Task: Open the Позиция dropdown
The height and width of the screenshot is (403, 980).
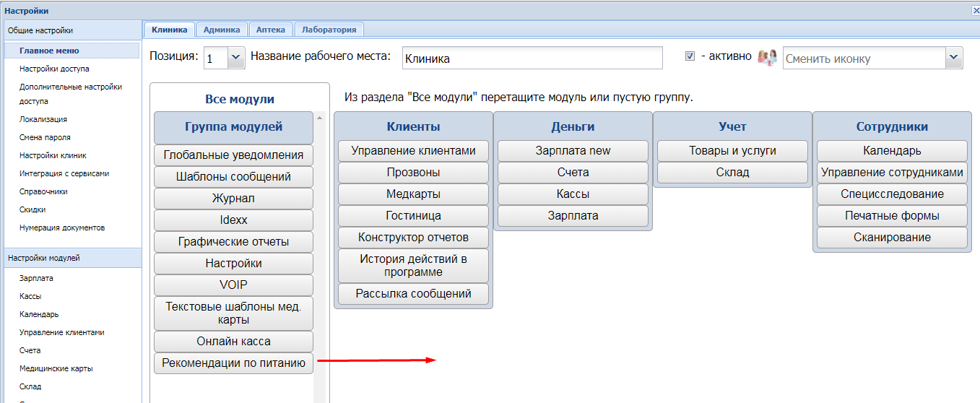Action: point(235,58)
